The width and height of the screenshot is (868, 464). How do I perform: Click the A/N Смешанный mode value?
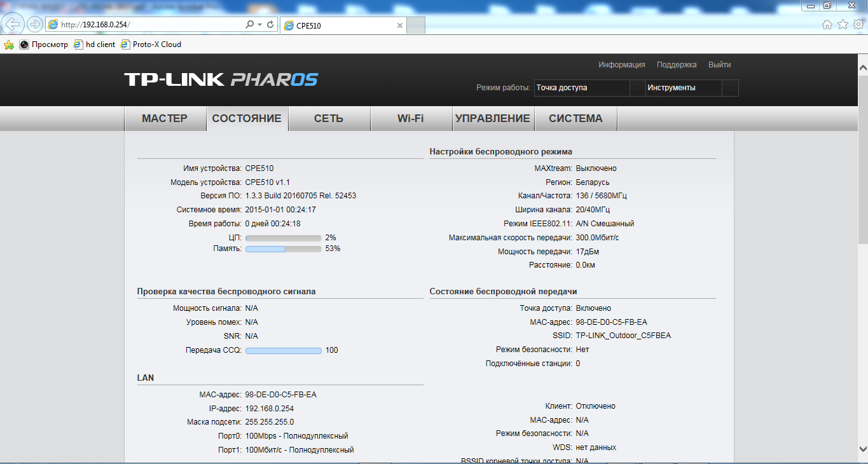(605, 224)
